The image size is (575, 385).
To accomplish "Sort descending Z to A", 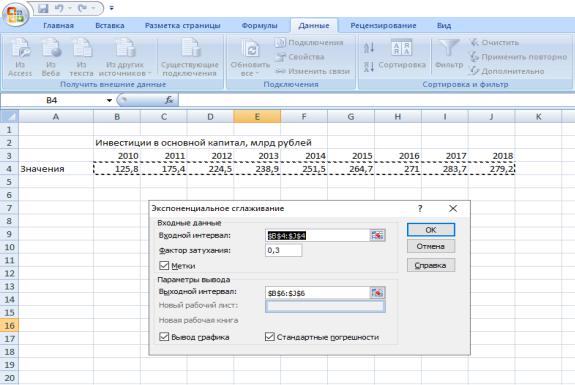I will click(x=369, y=66).
